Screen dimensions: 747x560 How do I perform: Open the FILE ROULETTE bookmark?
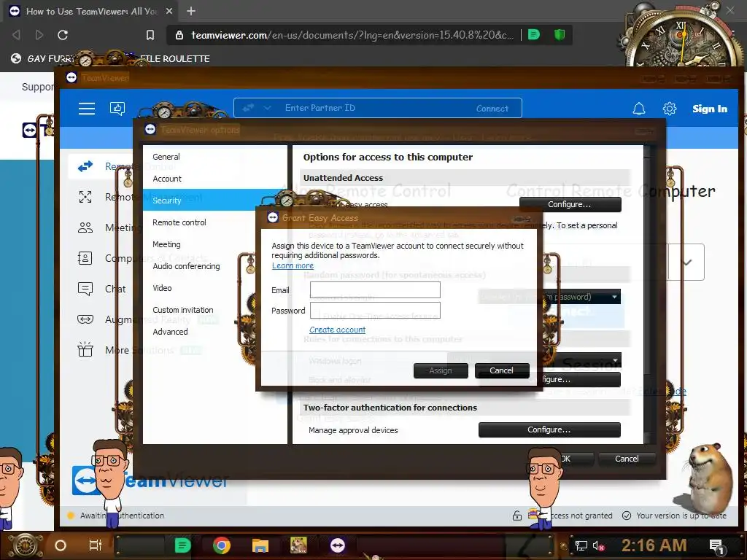tap(175, 58)
